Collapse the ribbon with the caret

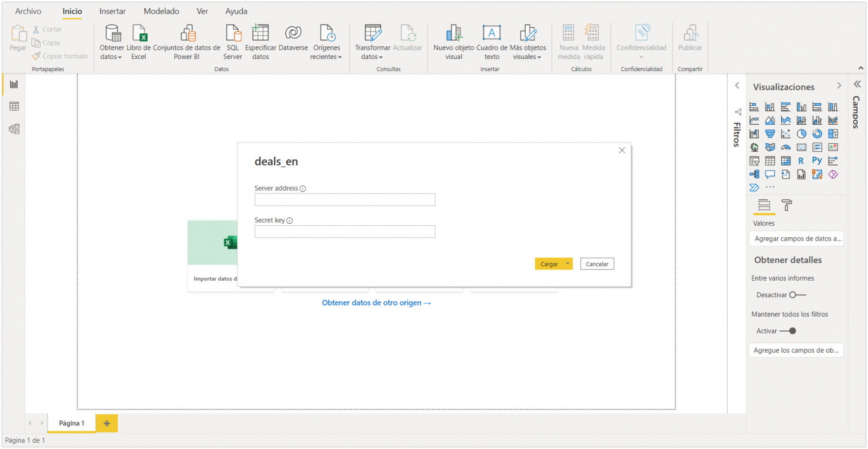point(861,68)
